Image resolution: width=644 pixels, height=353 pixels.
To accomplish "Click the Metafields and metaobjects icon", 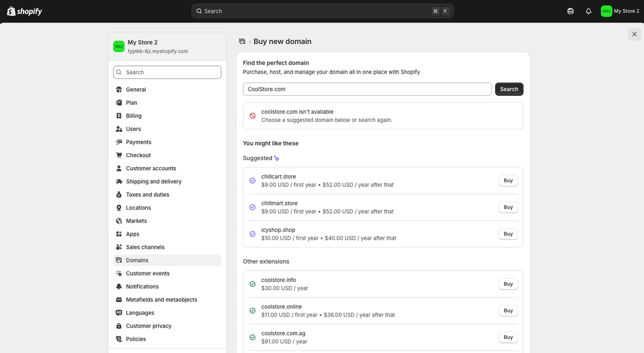I will [x=119, y=300].
